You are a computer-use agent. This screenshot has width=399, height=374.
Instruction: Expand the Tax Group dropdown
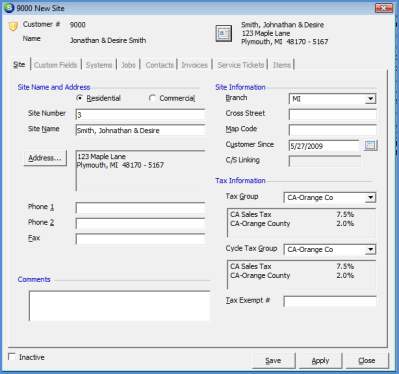[x=370, y=198]
